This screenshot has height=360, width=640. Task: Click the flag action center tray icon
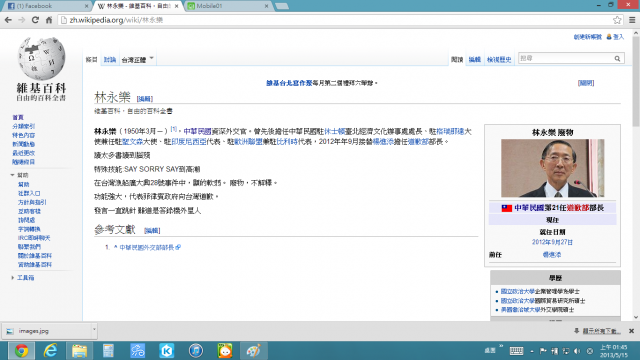[543, 351]
